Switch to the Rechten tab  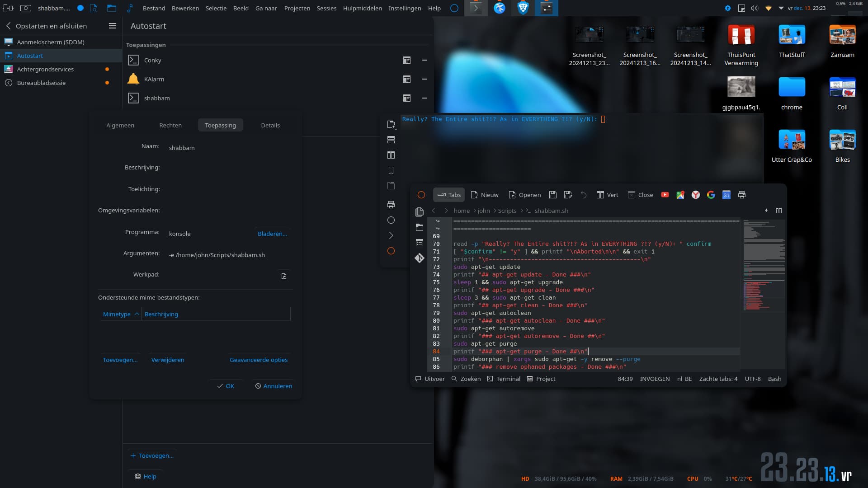pos(170,125)
